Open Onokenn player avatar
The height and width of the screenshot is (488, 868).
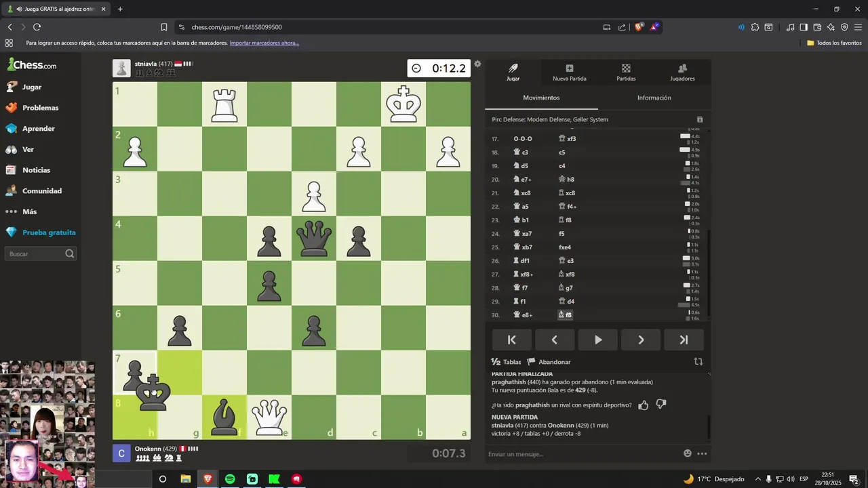coord(121,453)
